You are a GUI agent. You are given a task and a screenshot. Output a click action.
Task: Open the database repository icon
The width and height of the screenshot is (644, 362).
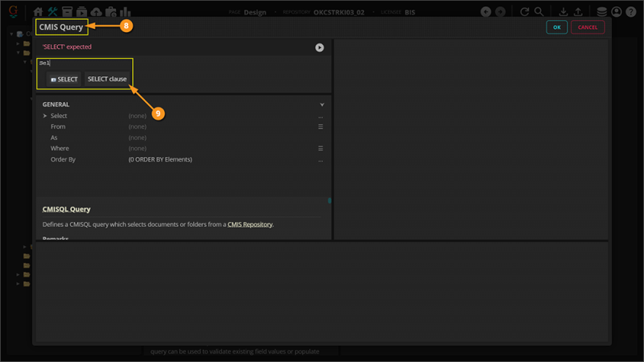(x=601, y=12)
